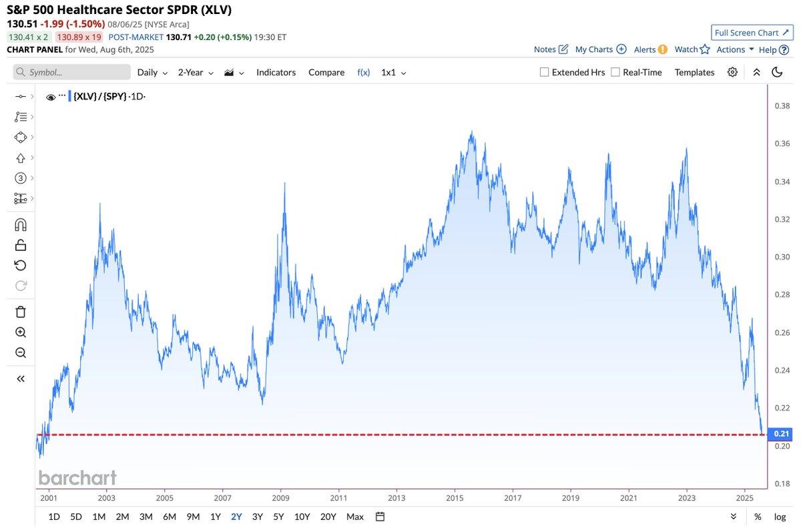Switch to dark mode moon icon

777,72
